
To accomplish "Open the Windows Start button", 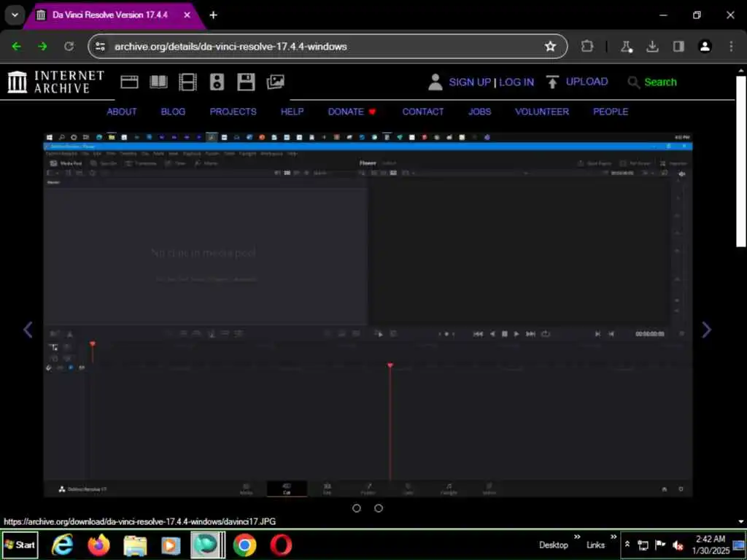I will (x=20, y=545).
